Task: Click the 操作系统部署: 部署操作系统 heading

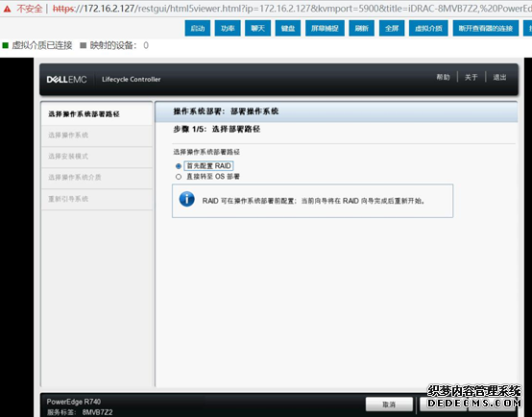Action: tap(226, 111)
